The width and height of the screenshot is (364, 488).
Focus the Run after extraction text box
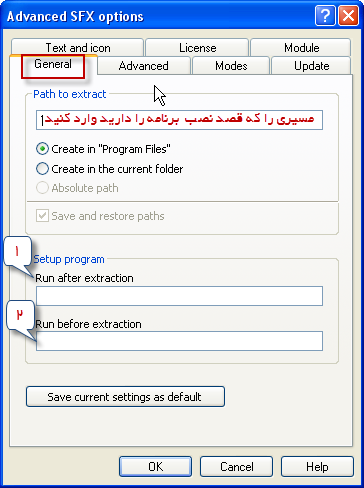pos(179,296)
